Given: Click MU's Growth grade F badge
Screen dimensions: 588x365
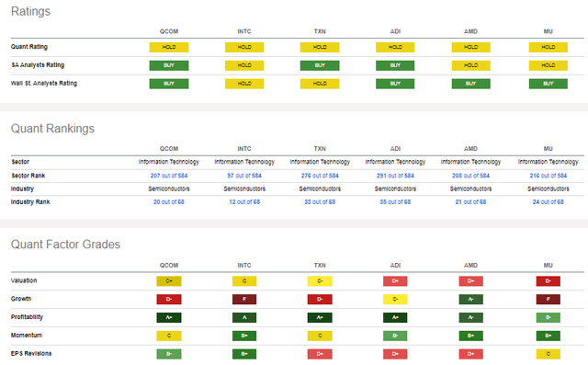Looking at the screenshot, I should pos(548,300).
